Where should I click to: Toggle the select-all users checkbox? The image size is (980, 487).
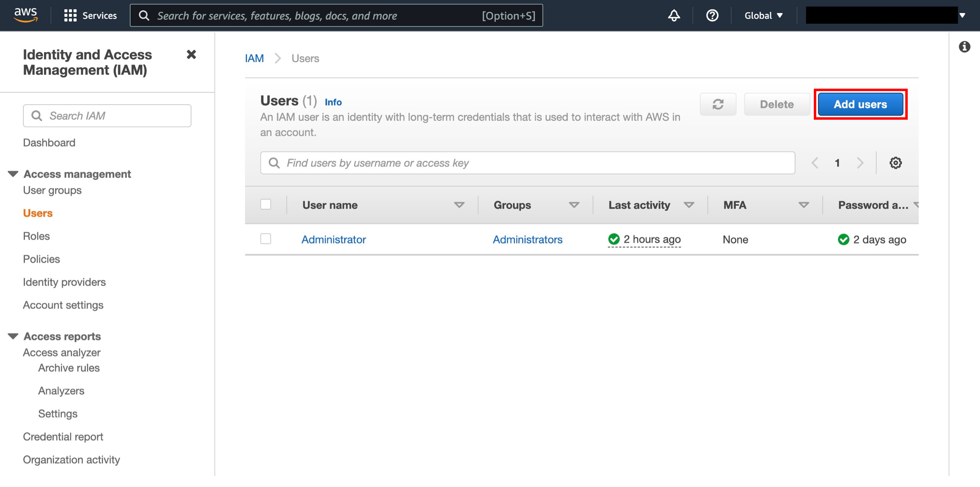tap(266, 204)
